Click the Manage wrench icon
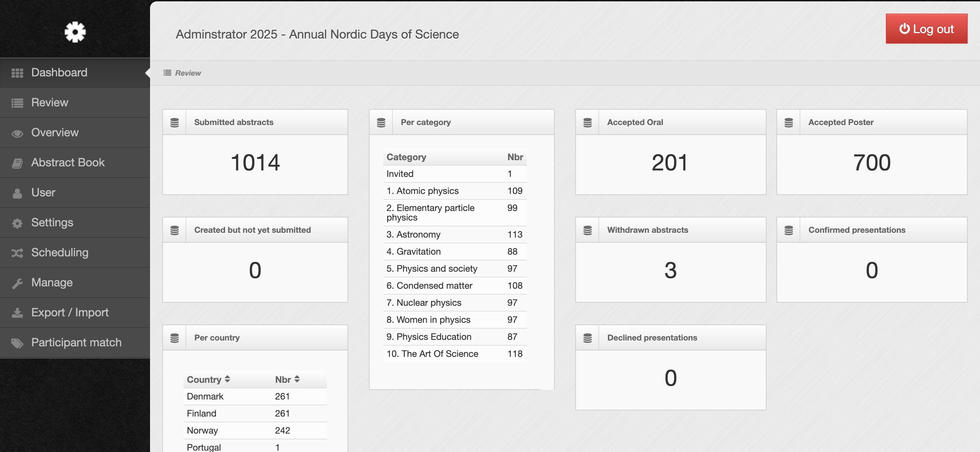The image size is (980, 452). tap(17, 283)
